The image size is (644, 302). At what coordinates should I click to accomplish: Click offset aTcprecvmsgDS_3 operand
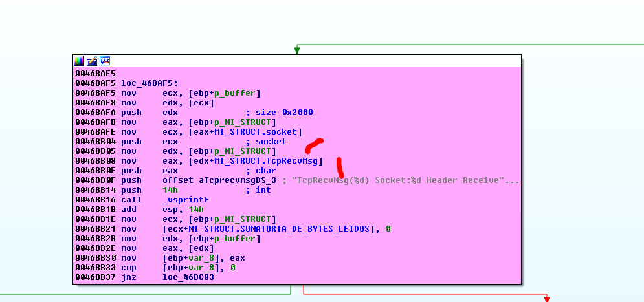pos(219,180)
